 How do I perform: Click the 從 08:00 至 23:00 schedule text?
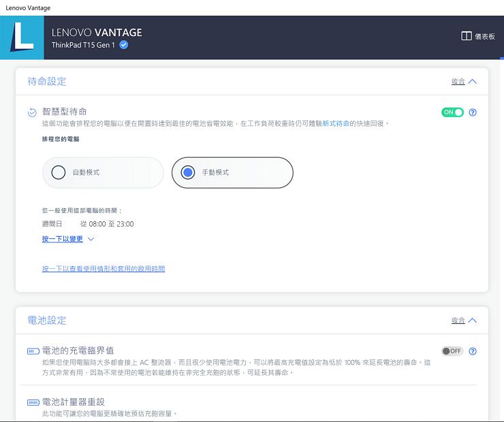tap(107, 224)
